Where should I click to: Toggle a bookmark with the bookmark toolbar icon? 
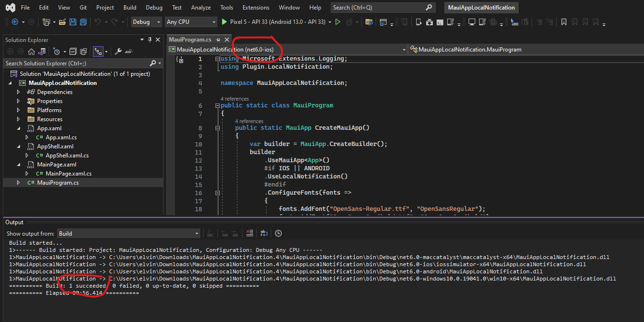tap(563, 22)
